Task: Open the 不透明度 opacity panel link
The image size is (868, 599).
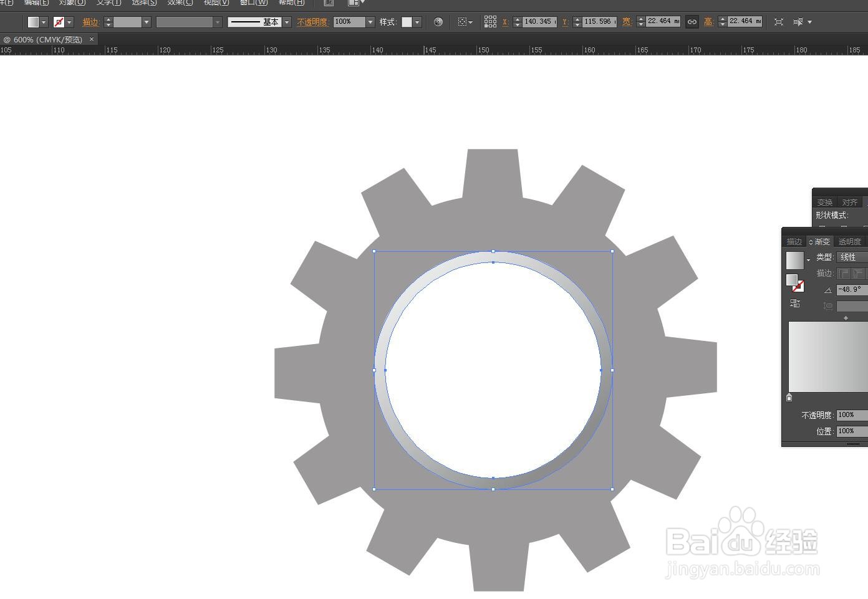Action: 312,22
